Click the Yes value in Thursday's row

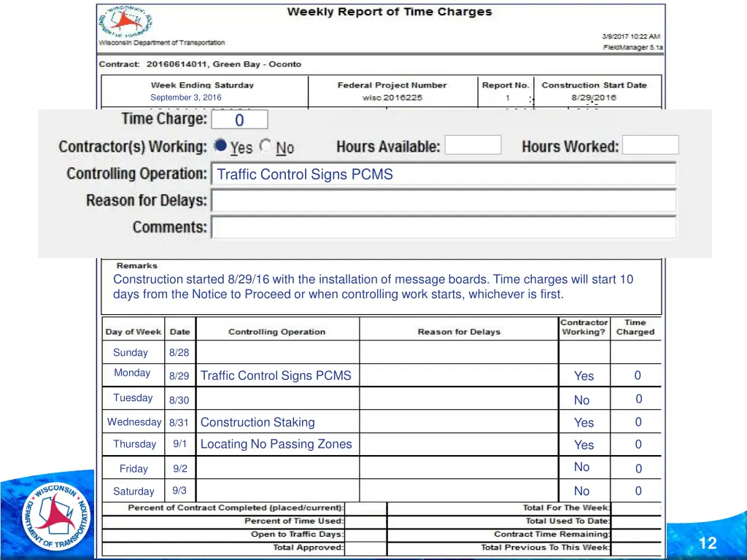click(584, 445)
